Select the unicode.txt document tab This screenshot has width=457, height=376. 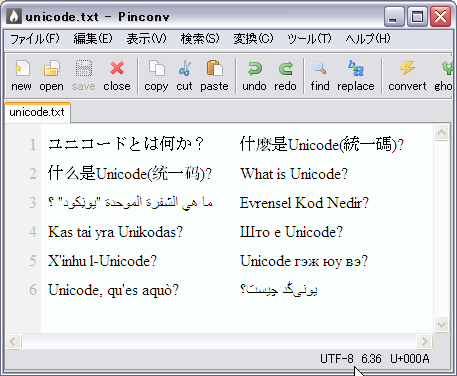pos(37,112)
